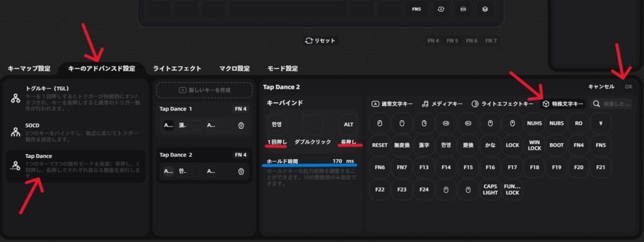The width and height of the screenshot is (644, 242).
Task: Pick the かな key
Action: 491,145
